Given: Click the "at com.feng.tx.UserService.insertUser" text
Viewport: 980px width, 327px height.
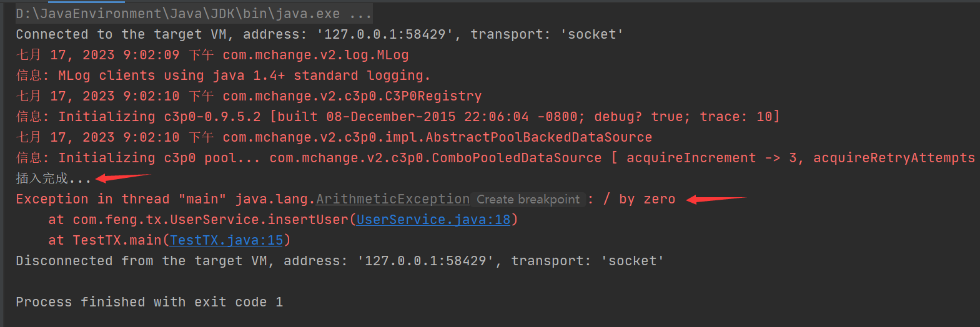Looking at the screenshot, I should tap(200, 220).
